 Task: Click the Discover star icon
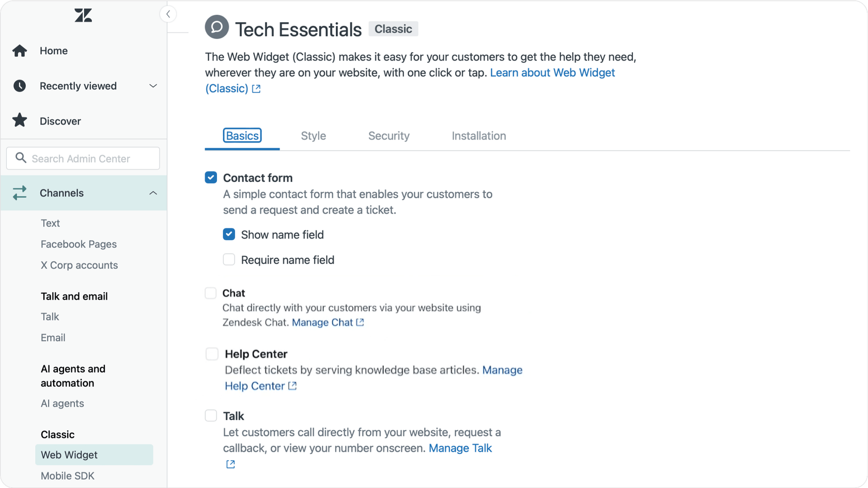click(20, 120)
